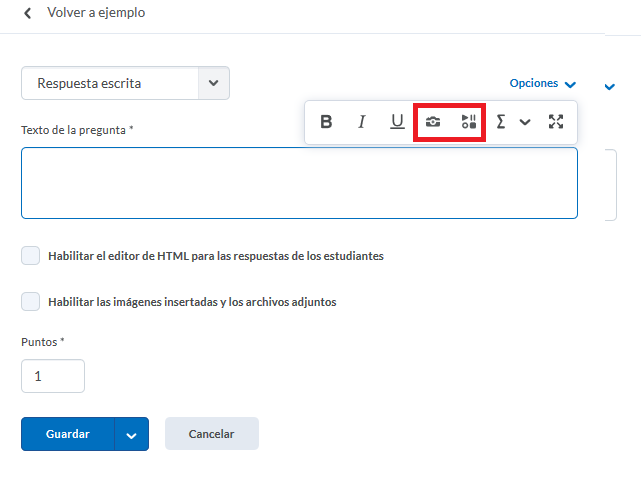Collapse the question section with right chevron

coord(609,87)
